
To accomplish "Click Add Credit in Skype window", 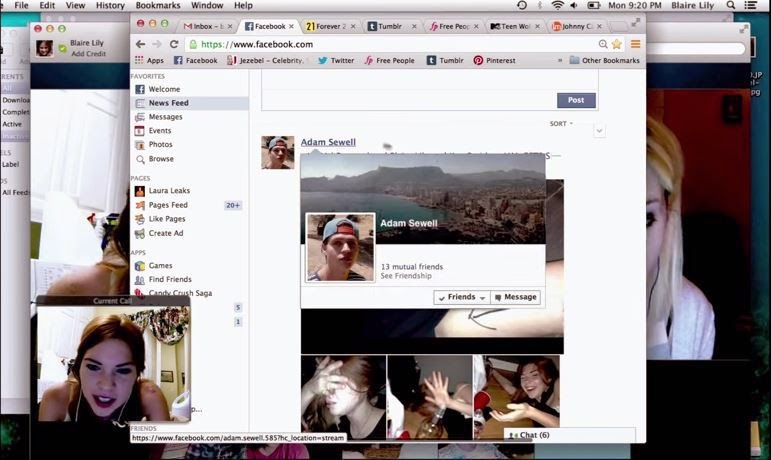I will coord(89,54).
